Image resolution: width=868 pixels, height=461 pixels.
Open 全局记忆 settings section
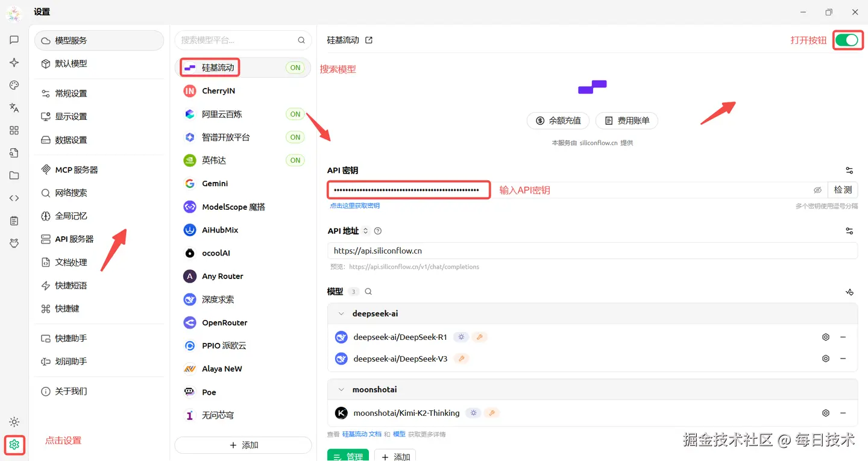click(99, 216)
